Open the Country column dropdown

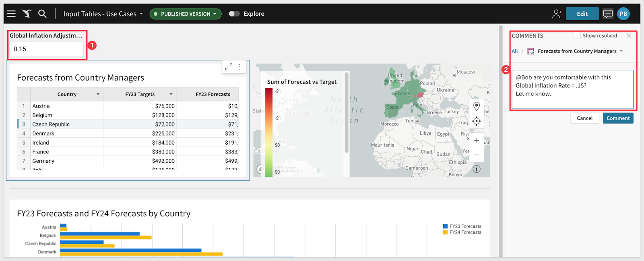98,94
